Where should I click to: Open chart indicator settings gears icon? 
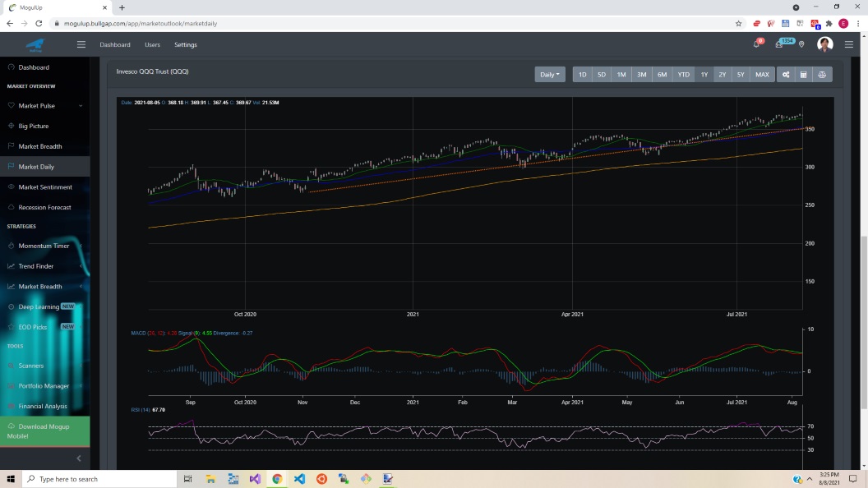pyautogui.click(x=786, y=75)
